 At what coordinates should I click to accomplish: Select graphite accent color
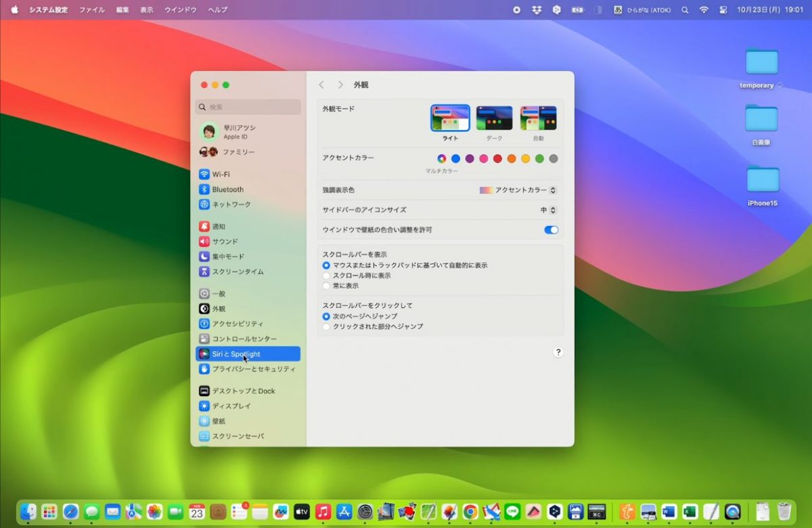(554, 158)
